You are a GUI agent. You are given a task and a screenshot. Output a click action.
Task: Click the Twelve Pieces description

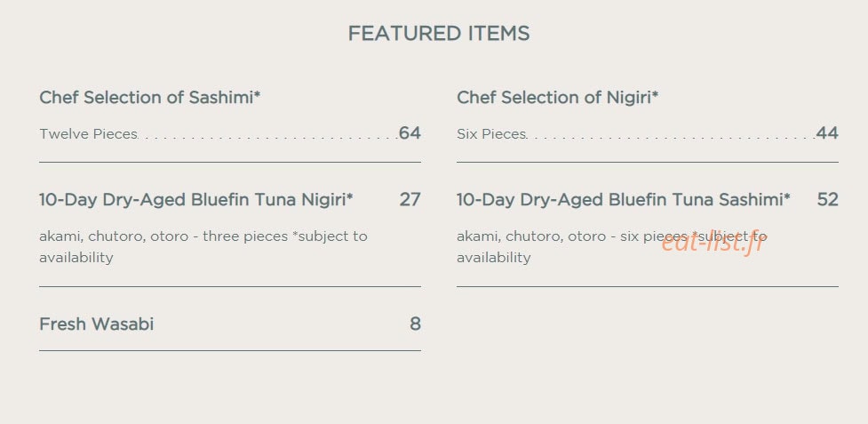click(88, 134)
